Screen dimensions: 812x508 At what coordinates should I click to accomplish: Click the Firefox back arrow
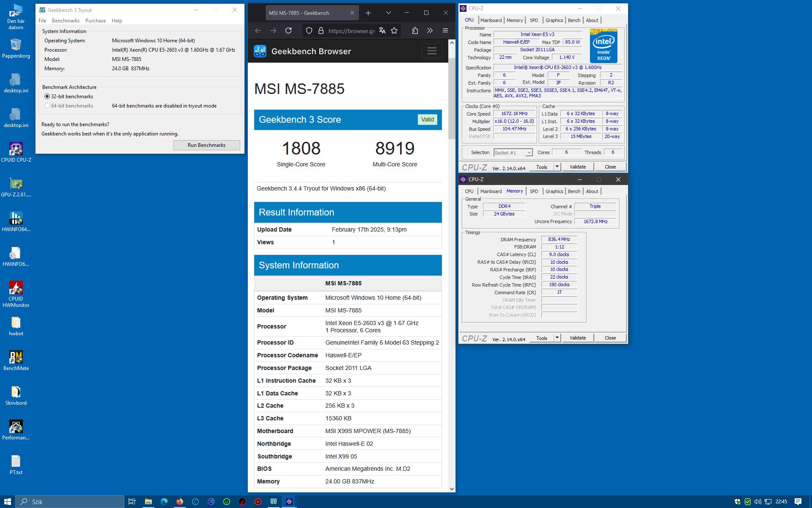coord(258,30)
